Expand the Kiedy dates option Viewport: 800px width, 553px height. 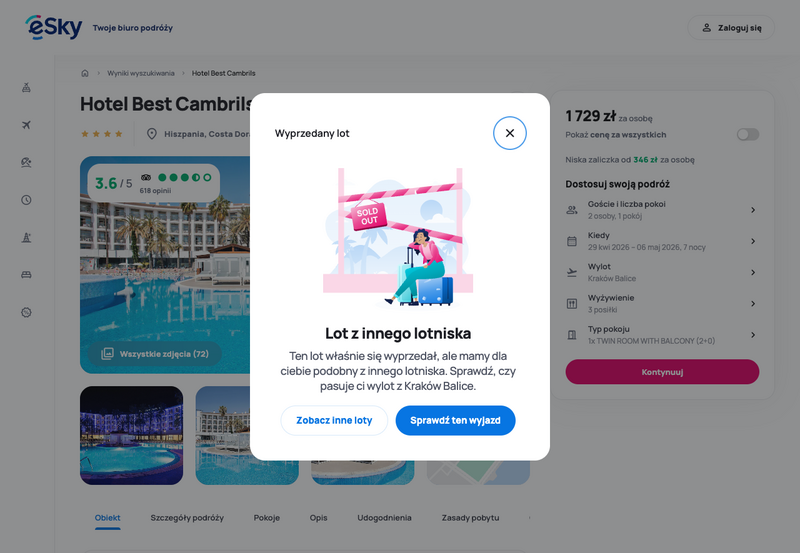662,241
